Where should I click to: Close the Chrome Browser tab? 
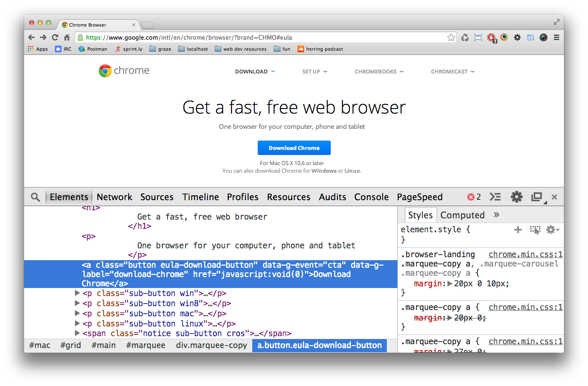[134, 25]
